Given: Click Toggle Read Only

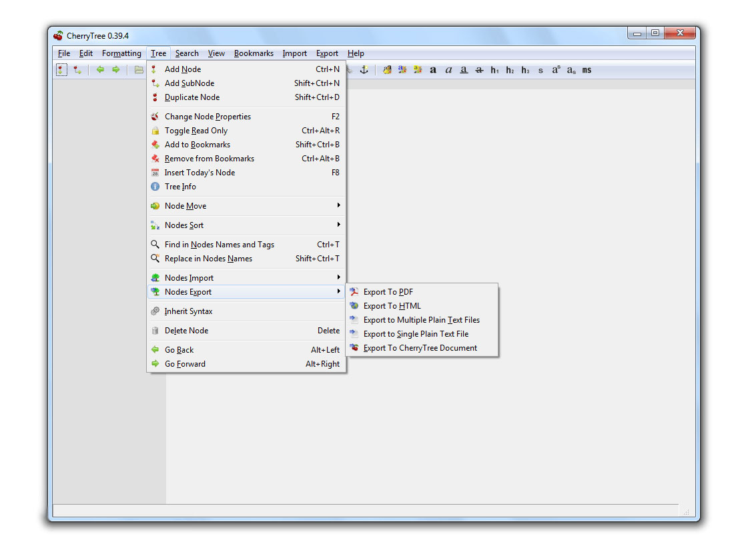Looking at the screenshot, I should [246, 131].
